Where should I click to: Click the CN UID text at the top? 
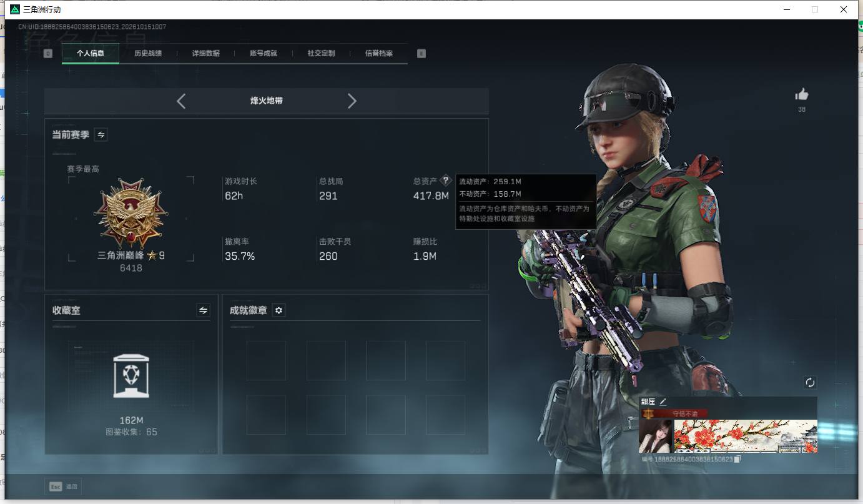click(92, 27)
